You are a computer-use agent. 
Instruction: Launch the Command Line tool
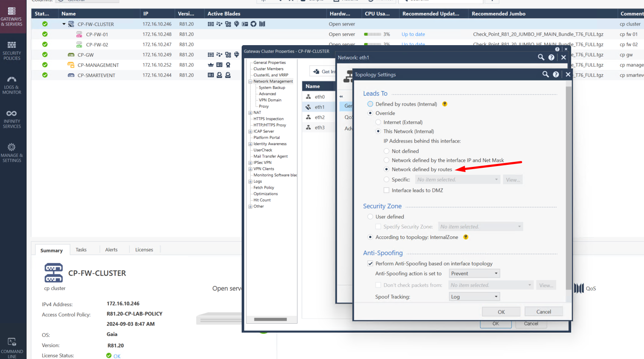click(x=12, y=348)
